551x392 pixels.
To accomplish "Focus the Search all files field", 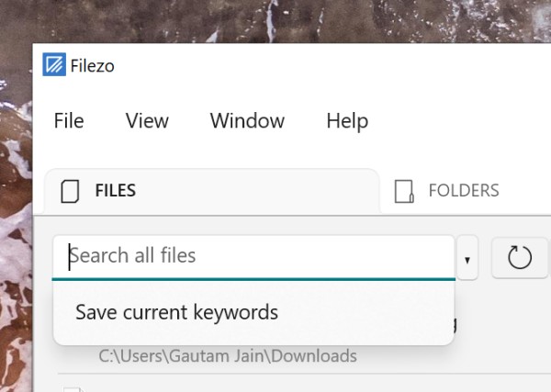I will [x=257, y=255].
